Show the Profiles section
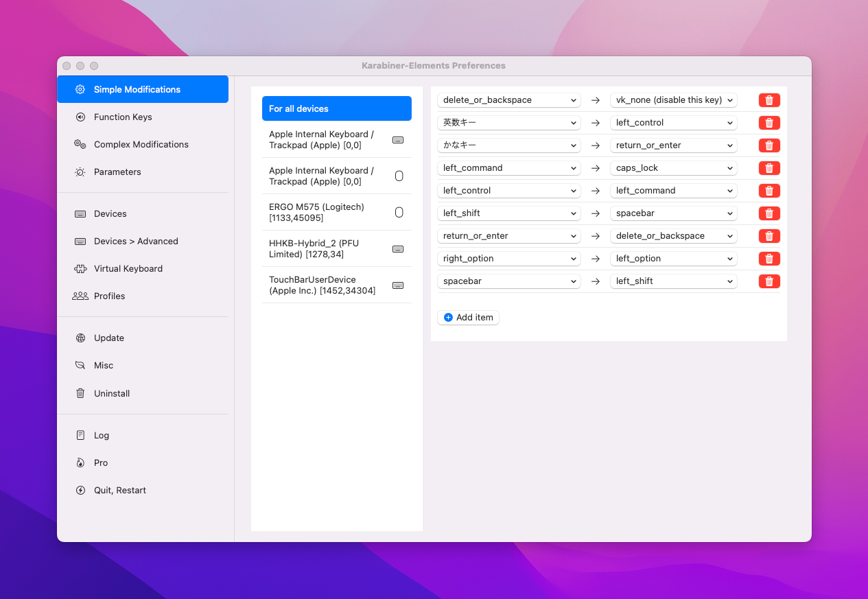868x599 pixels. tap(143, 296)
